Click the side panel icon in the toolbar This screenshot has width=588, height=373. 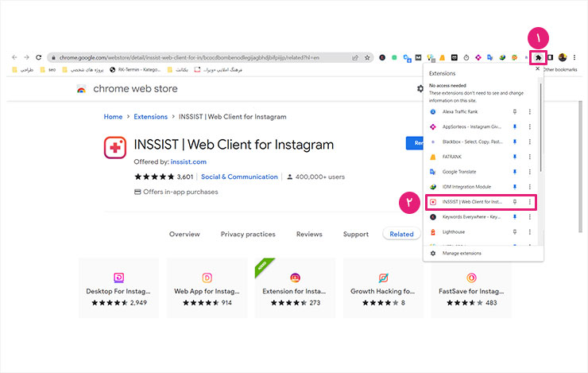tap(550, 57)
